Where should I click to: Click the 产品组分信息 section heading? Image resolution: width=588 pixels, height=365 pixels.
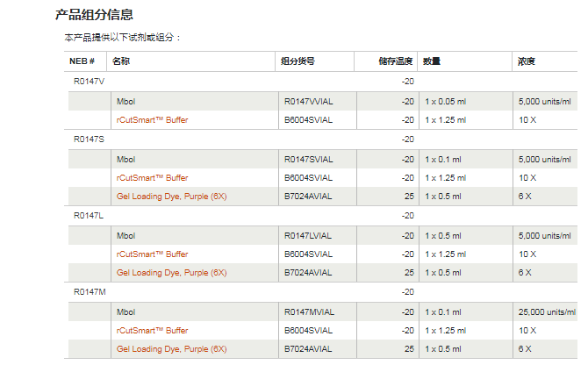tap(94, 14)
